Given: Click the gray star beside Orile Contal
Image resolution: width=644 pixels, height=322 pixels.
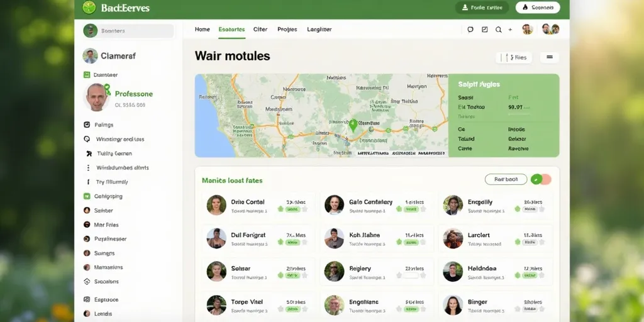Looking at the screenshot, I should (304, 209).
